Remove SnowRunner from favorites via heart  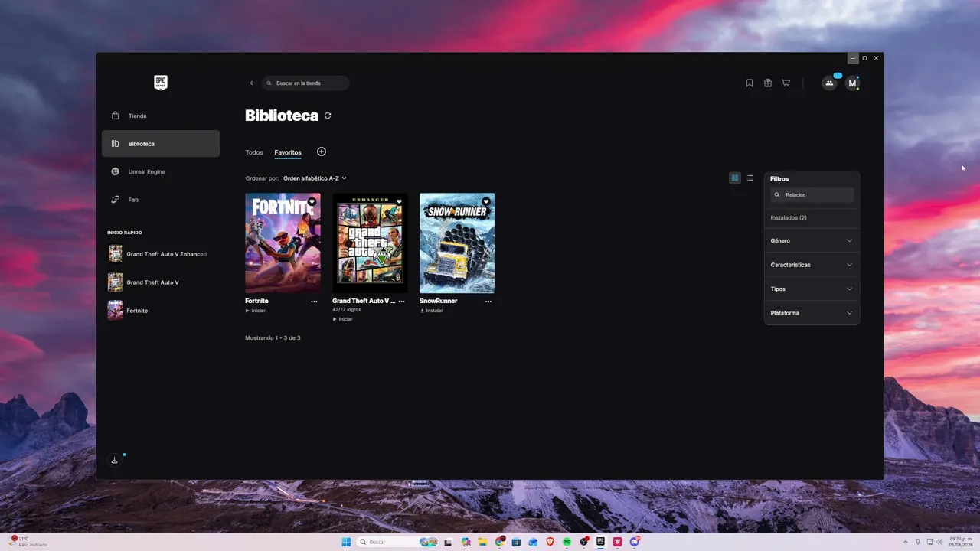point(486,202)
